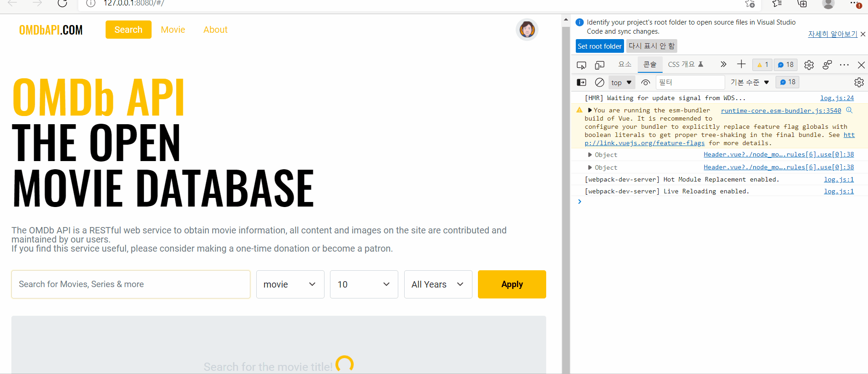Open the DevTools feedback icon

click(x=827, y=65)
